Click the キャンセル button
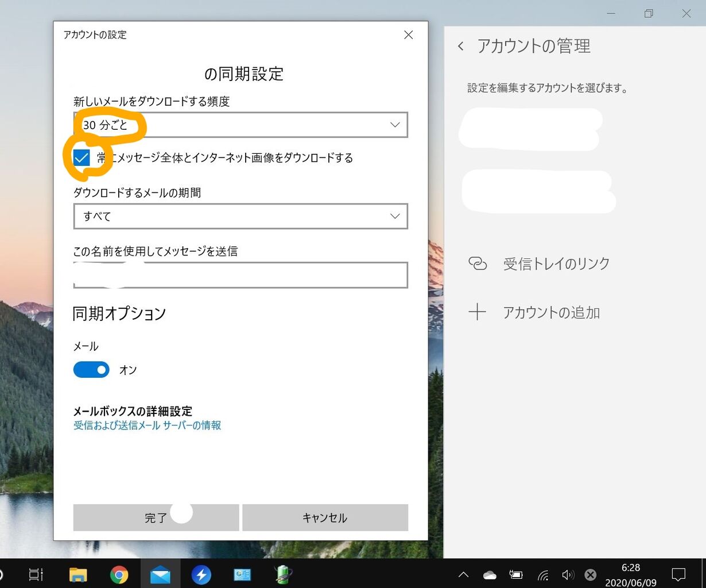The width and height of the screenshot is (706, 588). click(325, 517)
